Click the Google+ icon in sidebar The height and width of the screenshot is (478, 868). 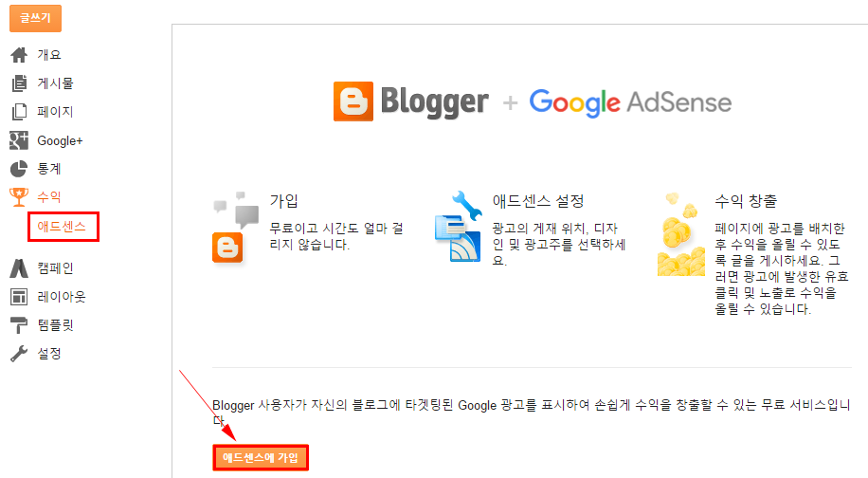(x=19, y=140)
